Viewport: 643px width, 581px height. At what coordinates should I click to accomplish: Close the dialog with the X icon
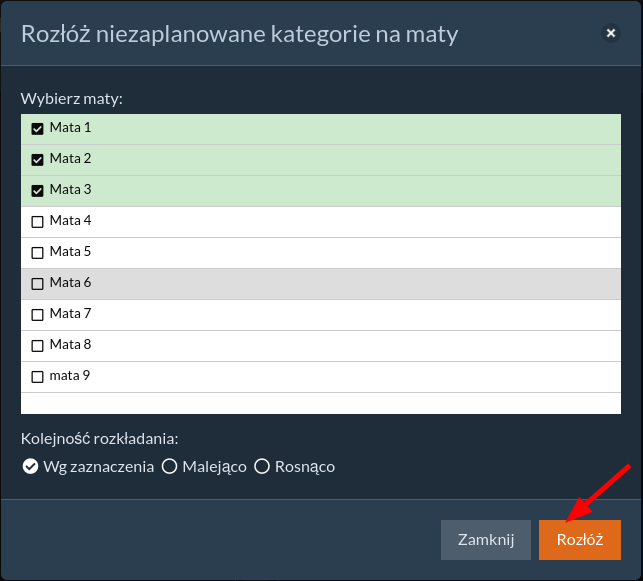click(610, 33)
